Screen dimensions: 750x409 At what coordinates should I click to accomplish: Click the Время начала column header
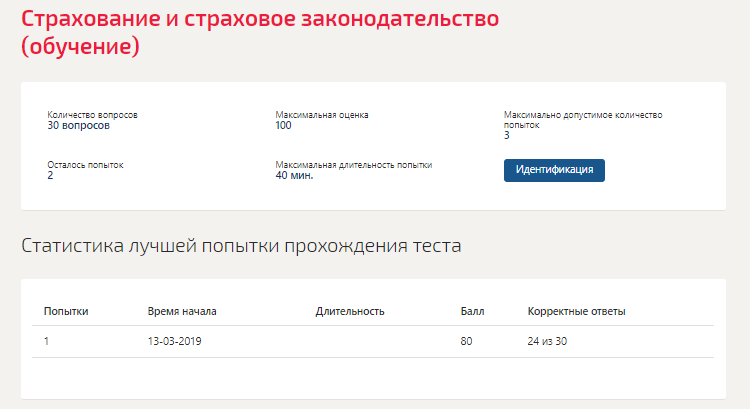pyautogui.click(x=182, y=311)
